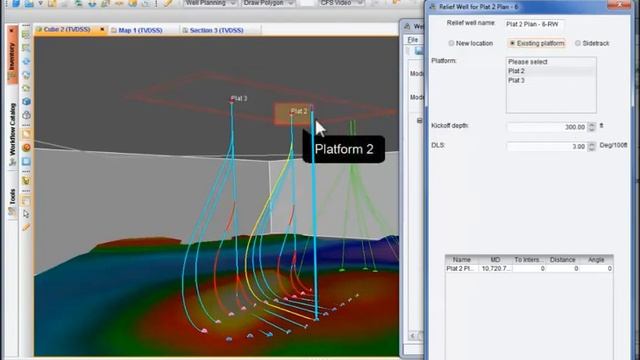Decrease DLS value with the down arrow
The width and height of the screenshot is (640, 360).
point(591,149)
